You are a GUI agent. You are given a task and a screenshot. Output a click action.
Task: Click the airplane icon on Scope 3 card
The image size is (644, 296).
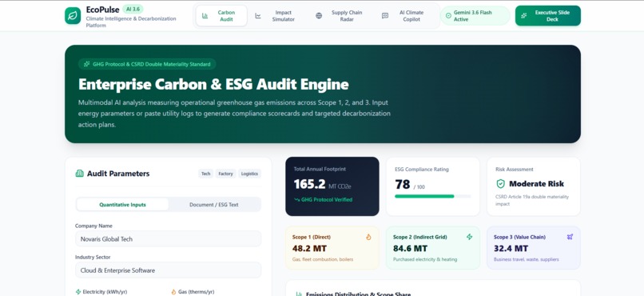pyautogui.click(x=570, y=237)
